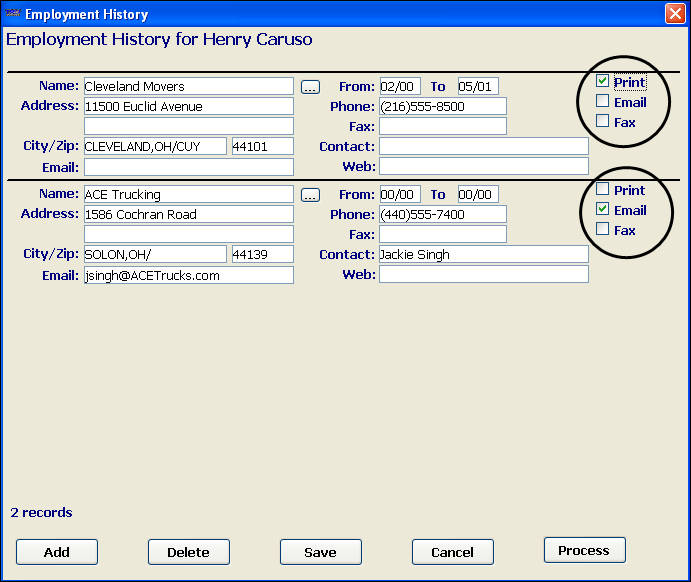This screenshot has height=582, width=691.
Task: Select the 11500 Euclid Avenue address field
Action: 188,106
